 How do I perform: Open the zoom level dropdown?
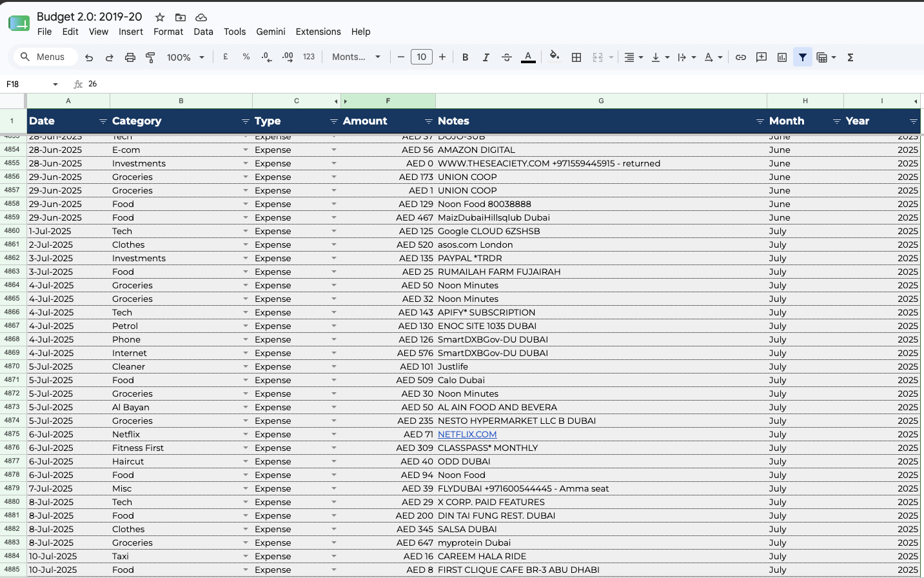pos(186,57)
